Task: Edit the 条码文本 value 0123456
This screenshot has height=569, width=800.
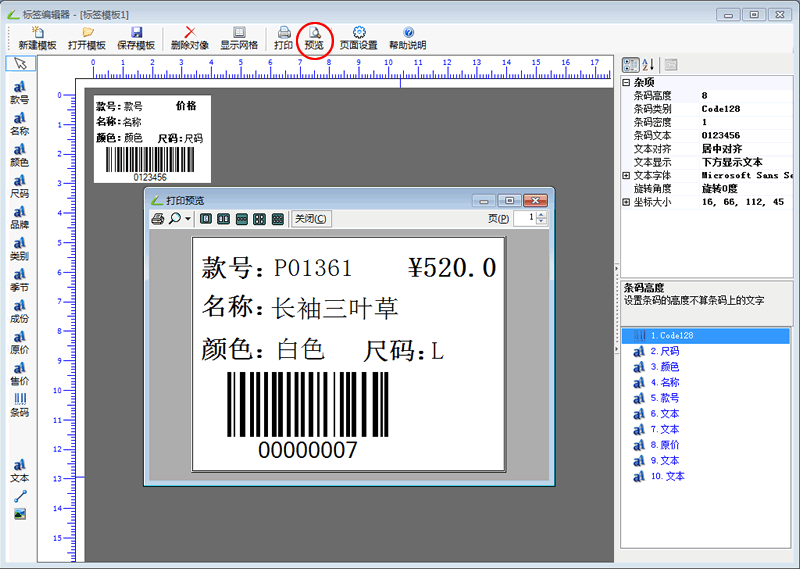Action: (x=746, y=135)
